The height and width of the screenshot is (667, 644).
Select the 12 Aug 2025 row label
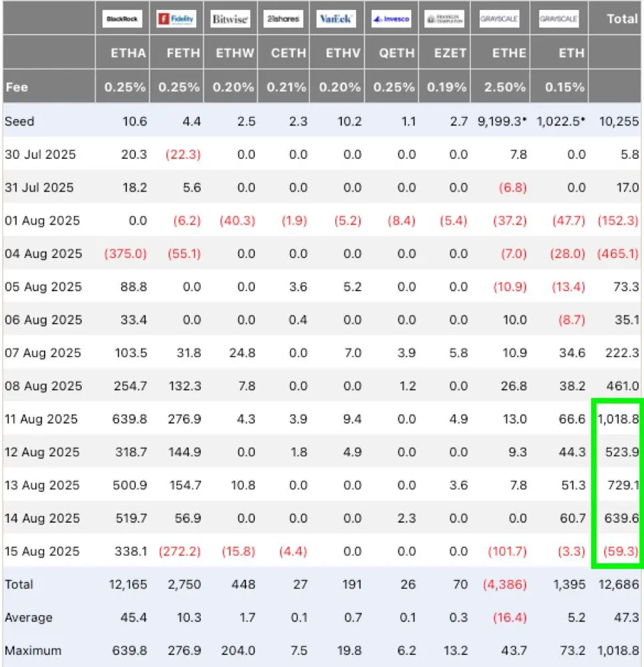[42, 452]
